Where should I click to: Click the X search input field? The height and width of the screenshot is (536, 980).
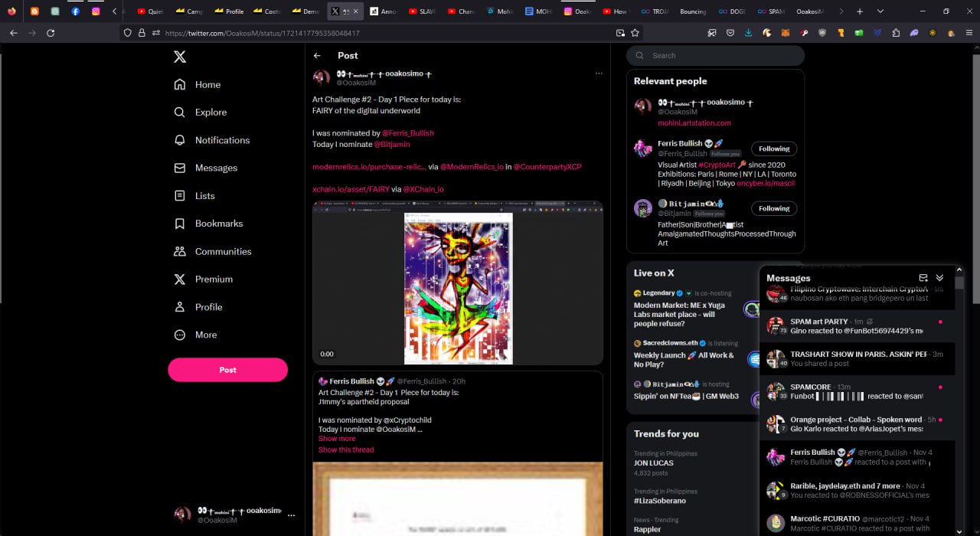715,55
